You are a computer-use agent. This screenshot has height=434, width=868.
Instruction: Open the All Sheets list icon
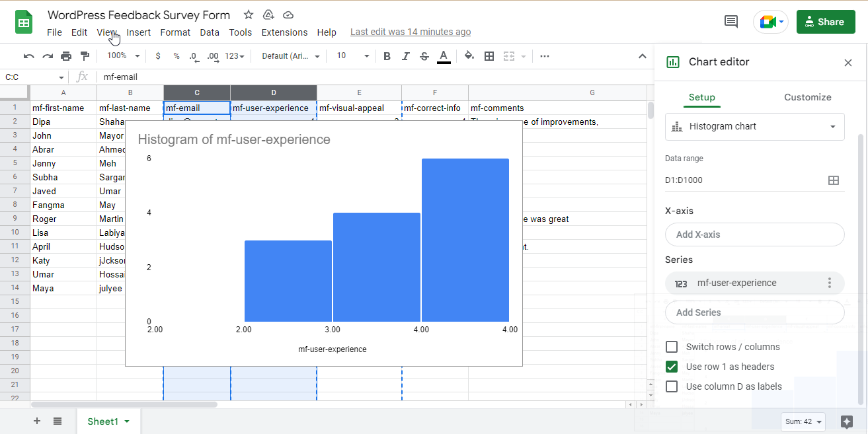pos(58,421)
